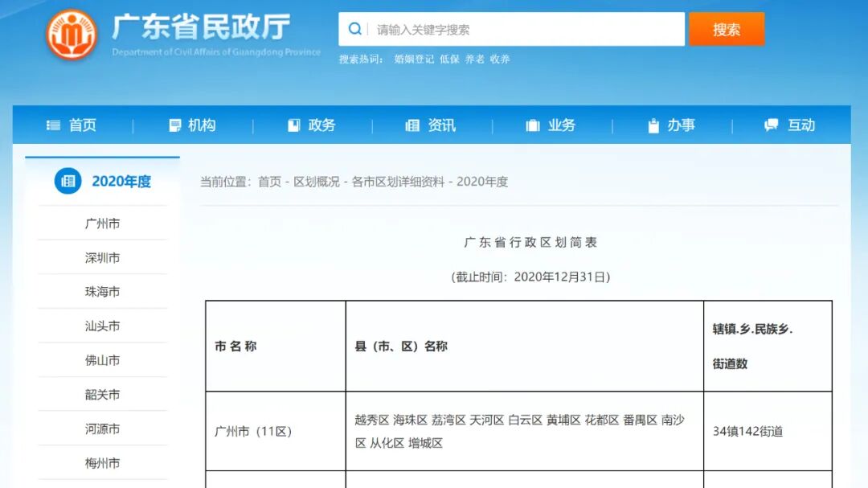
Task: Click the 机构 icon in navigation bar
Action: [175, 125]
